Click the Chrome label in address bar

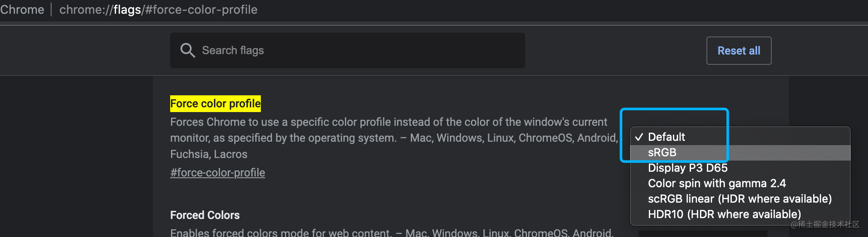tap(22, 9)
